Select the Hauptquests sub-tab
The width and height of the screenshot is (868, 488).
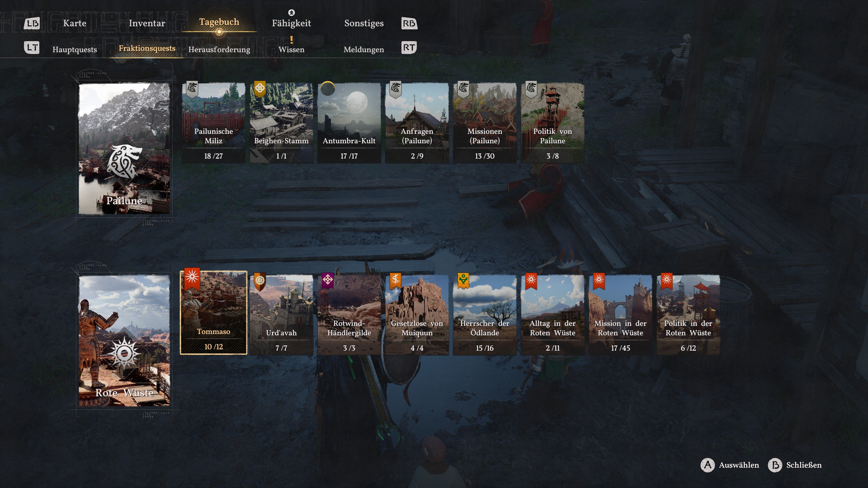click(x=74, y=49)
